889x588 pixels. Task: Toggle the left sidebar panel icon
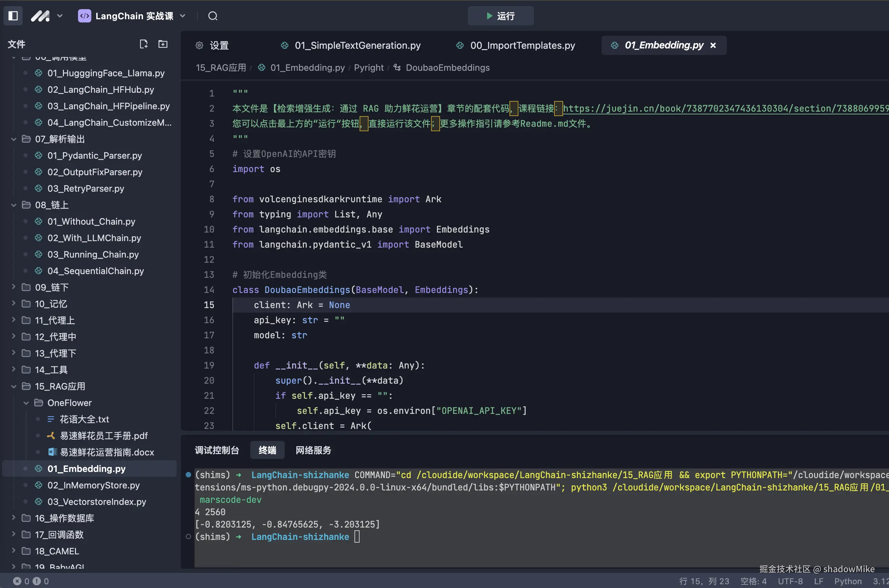[x=13, y=16]
